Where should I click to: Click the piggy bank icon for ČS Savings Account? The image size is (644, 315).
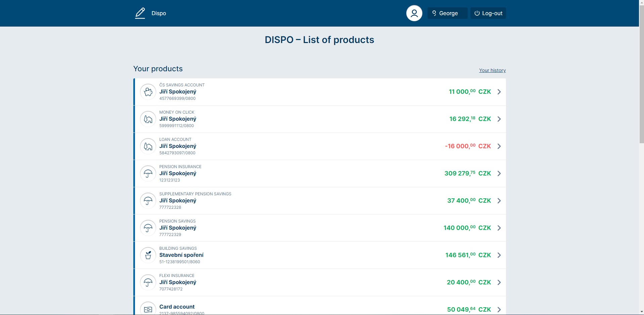(x=148, y=92)
